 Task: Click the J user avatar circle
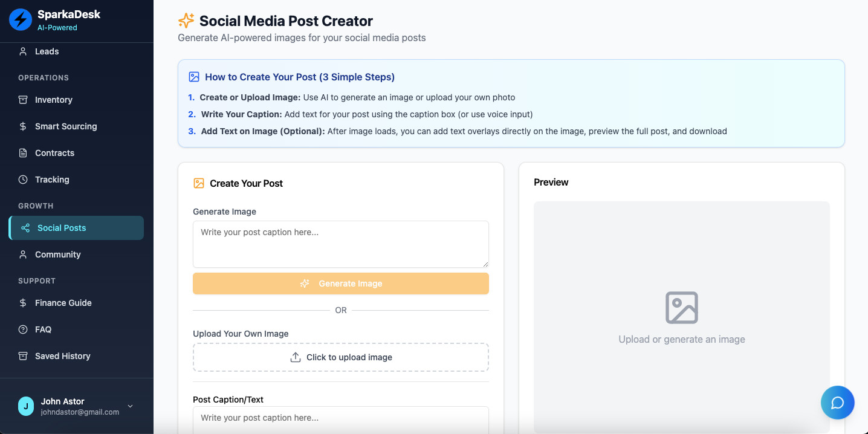[x=26, y=406]
